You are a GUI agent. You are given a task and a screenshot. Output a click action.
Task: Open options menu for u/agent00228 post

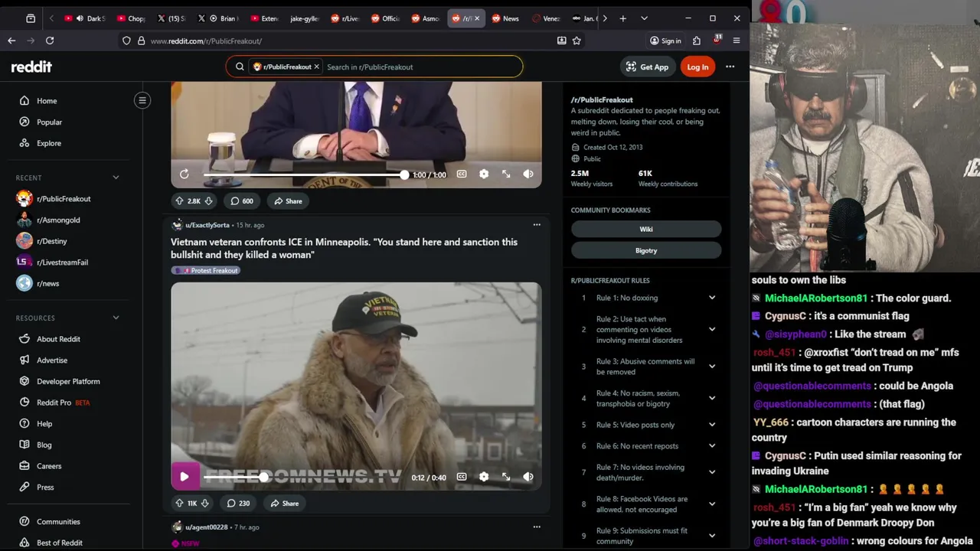click(537, 527)
